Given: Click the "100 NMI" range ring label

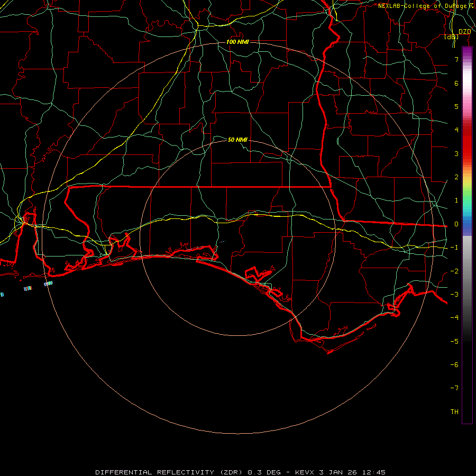Looking at the screenshot, I should tap(237, 42).
